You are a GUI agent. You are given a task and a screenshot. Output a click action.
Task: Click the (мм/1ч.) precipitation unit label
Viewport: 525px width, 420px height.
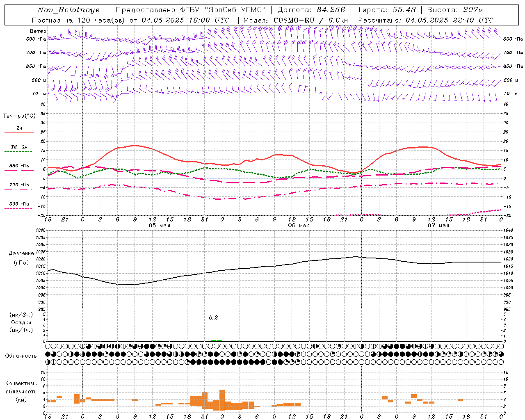[x=21, y=330]
